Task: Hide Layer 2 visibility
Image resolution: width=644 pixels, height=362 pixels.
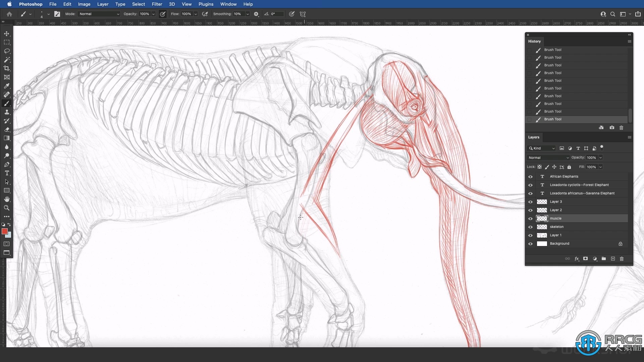Action: (x=530, y=210)
